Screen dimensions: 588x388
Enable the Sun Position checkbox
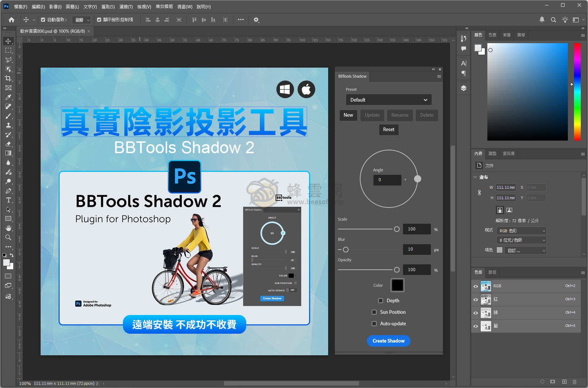click(x=374, y=312)
